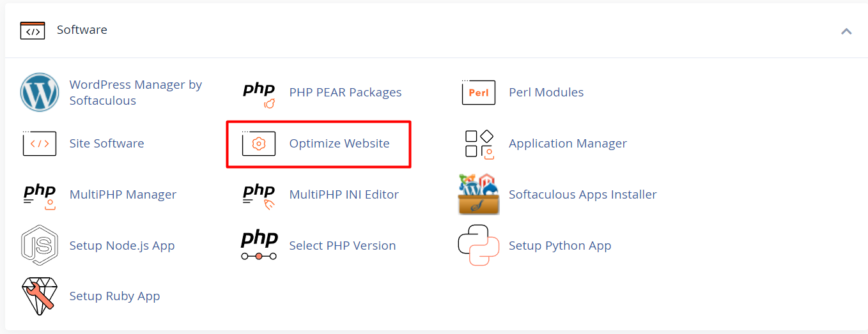The height and width of the screenshot is (334, 868).
Task: Open the WordPress Manager logo icon
Action: [x=40, y=93]
